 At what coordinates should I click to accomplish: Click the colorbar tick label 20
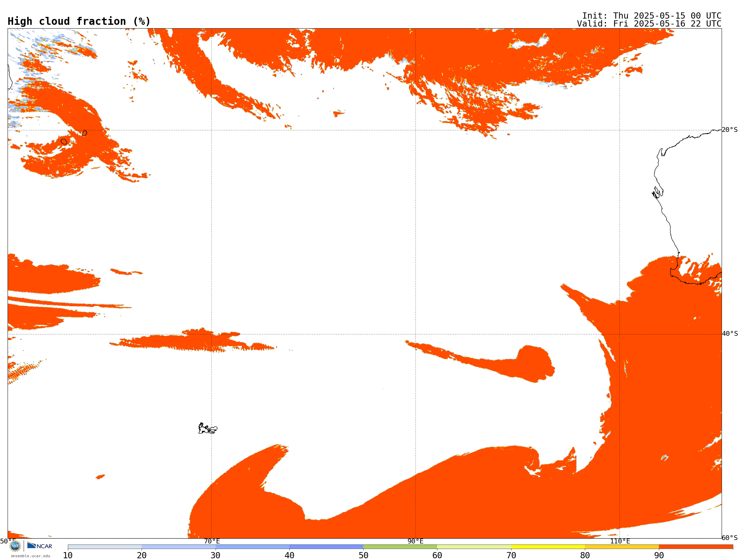tap(142, 555)
